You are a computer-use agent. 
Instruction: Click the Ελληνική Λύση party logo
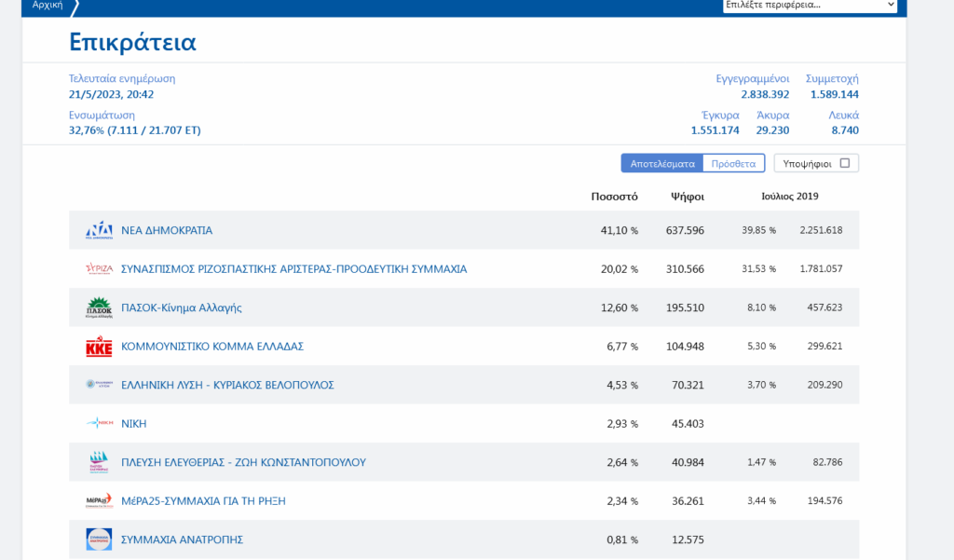(x=99, y=385)
